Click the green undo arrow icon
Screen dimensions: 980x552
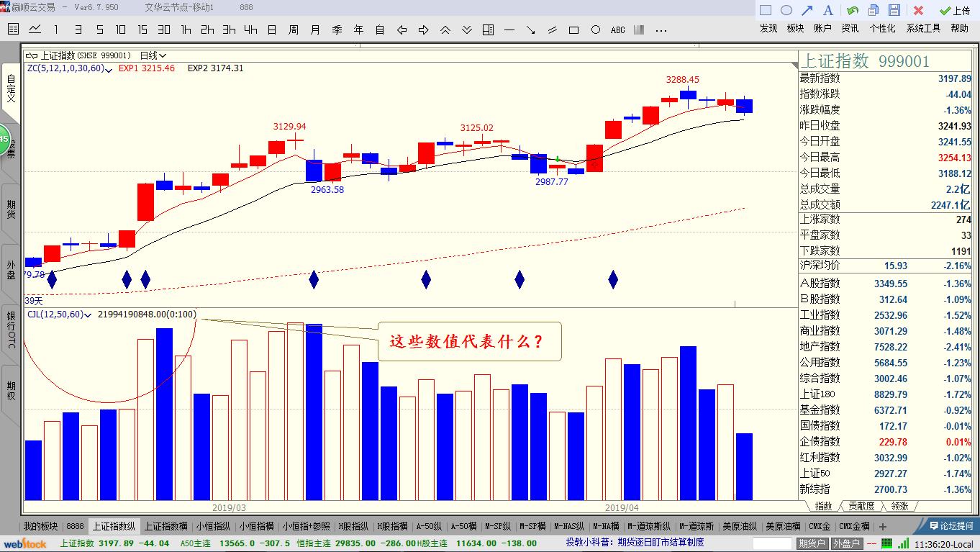click(853, 10)
